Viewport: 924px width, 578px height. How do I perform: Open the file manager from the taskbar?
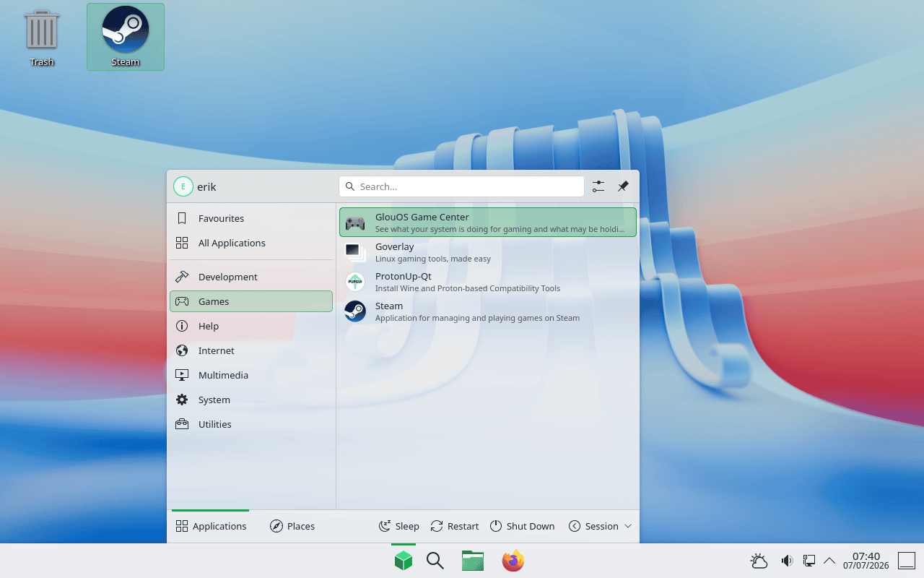tap(473, 561)
